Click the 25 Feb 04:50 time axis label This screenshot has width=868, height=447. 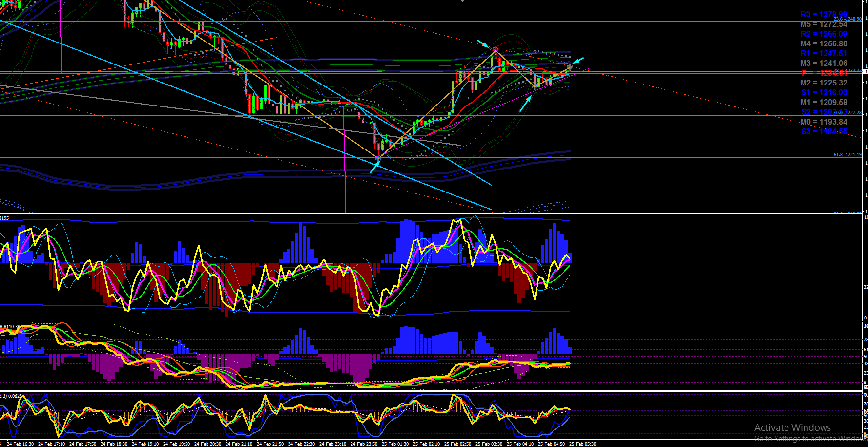[x=551, y=444]
